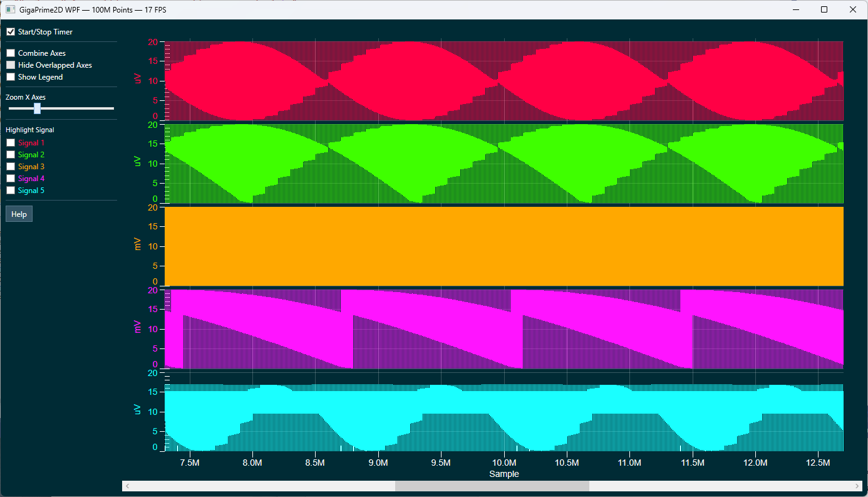Screen dimensions: 868x497
Task: Highlight Signal 1 using its checkbox
Action: tap(11, 143)
